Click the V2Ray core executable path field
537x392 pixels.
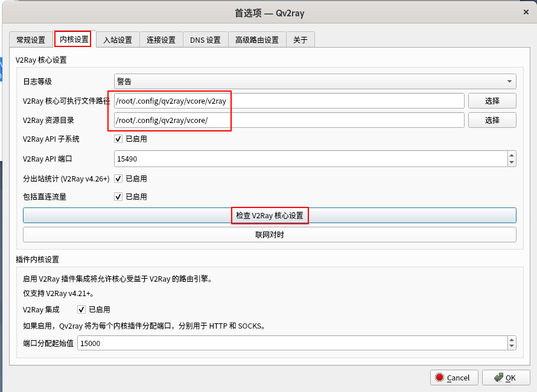click(x=289, y=101)
